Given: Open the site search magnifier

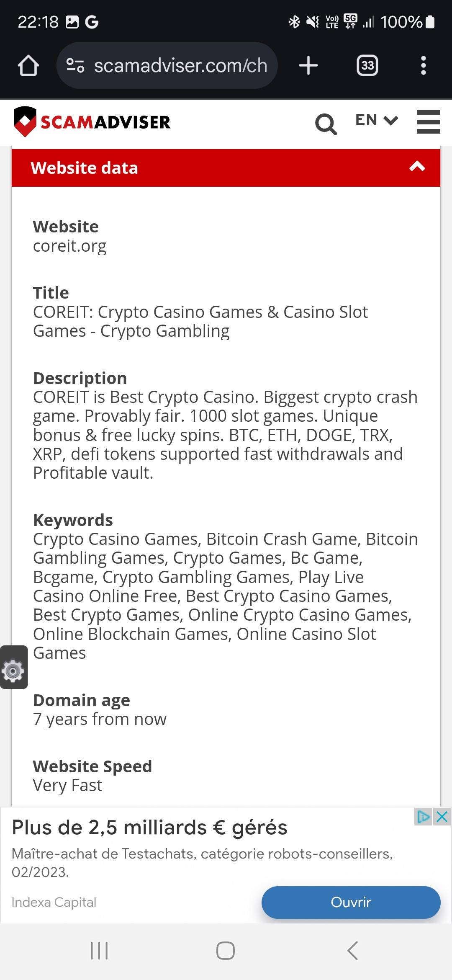Looking at the screenshot, I should point(326,124).
